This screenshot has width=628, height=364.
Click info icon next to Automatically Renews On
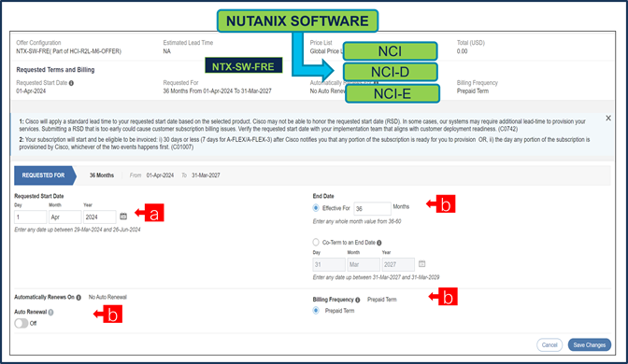coord(78,298)
